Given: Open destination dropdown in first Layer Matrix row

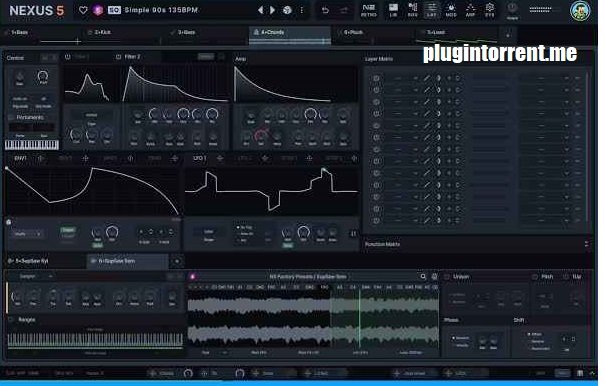Looking at the screenshot, I should 544,78.
